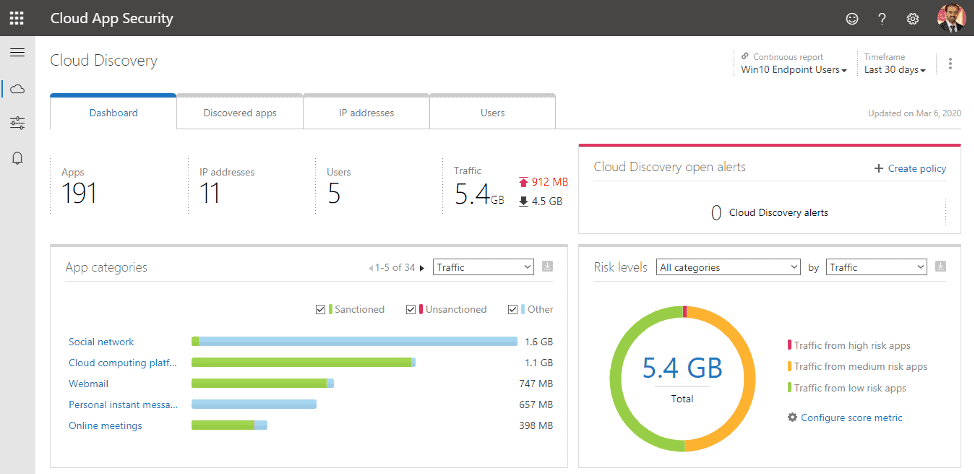Viewport: 974px width, 474px height.
Task: Expand the hamburger navigation menu
Action: 17,52
